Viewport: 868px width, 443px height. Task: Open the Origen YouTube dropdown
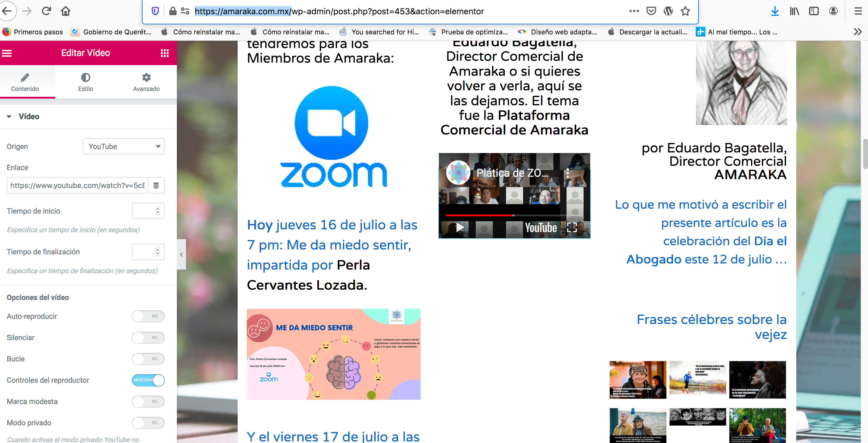124,146
